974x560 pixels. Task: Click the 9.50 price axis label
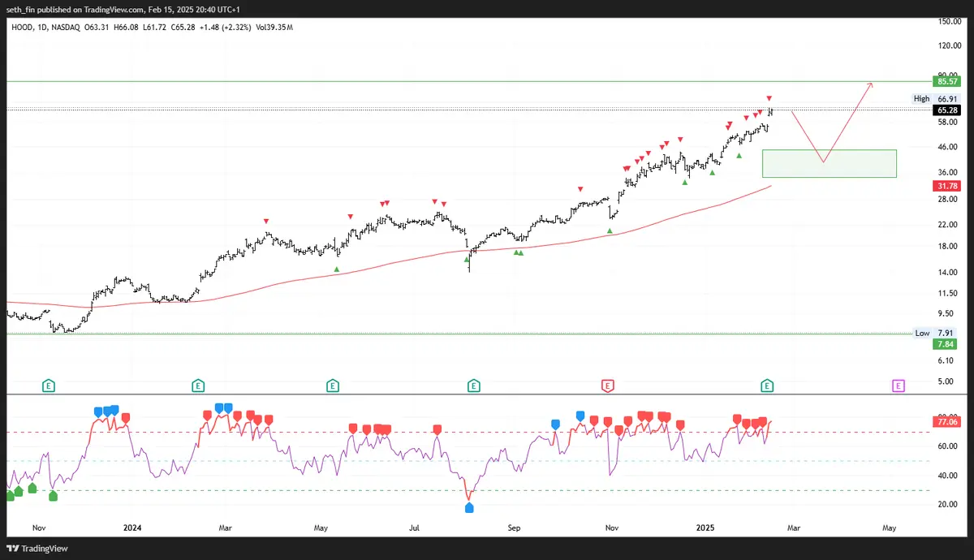pos(946,313)
